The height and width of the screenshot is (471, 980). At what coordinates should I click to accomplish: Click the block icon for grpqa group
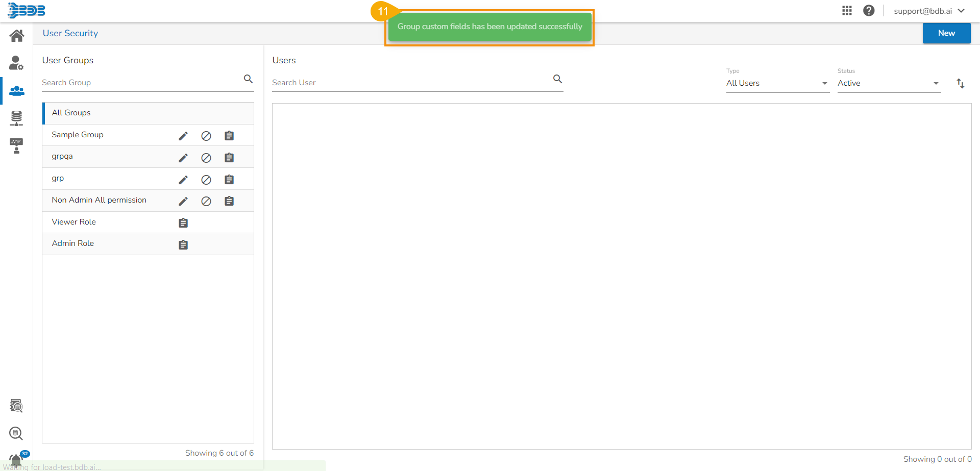coord(206,158)
